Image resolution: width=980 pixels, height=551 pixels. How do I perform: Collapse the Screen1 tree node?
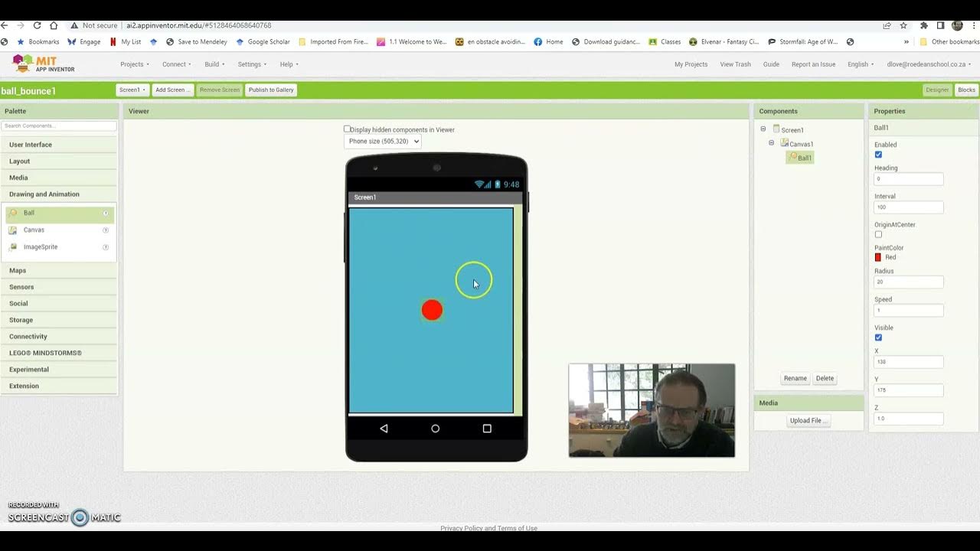763,129
